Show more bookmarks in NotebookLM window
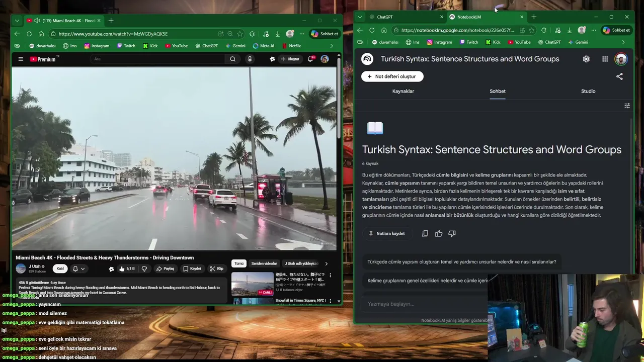The width and height of the screenshot is (644, 362). [623, 42]
